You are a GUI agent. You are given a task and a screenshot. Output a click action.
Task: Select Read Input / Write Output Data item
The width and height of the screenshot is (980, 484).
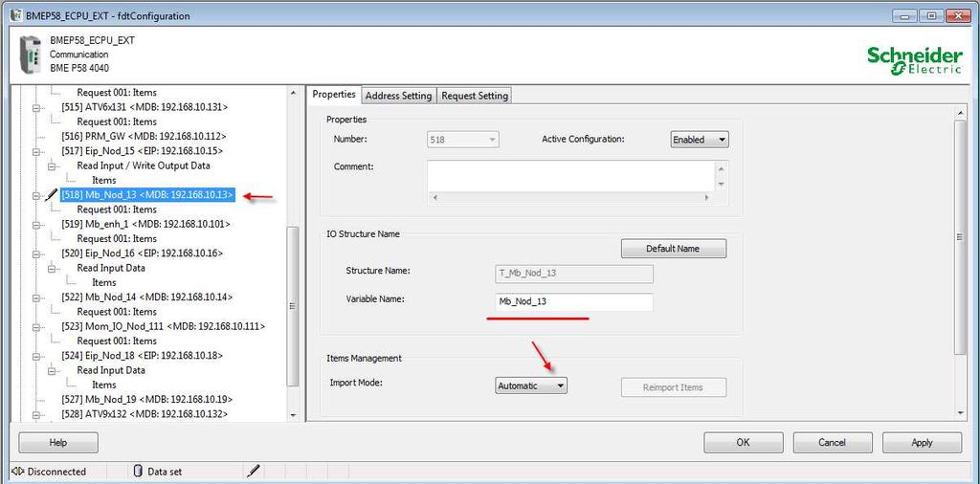pyautogui.click(x=144, y=165)
